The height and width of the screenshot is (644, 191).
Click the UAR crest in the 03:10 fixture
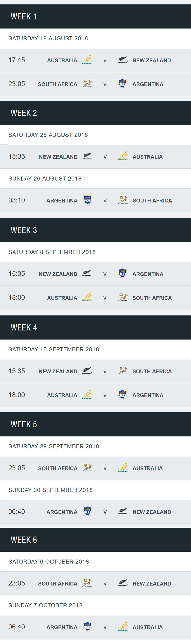coord(87,200)
